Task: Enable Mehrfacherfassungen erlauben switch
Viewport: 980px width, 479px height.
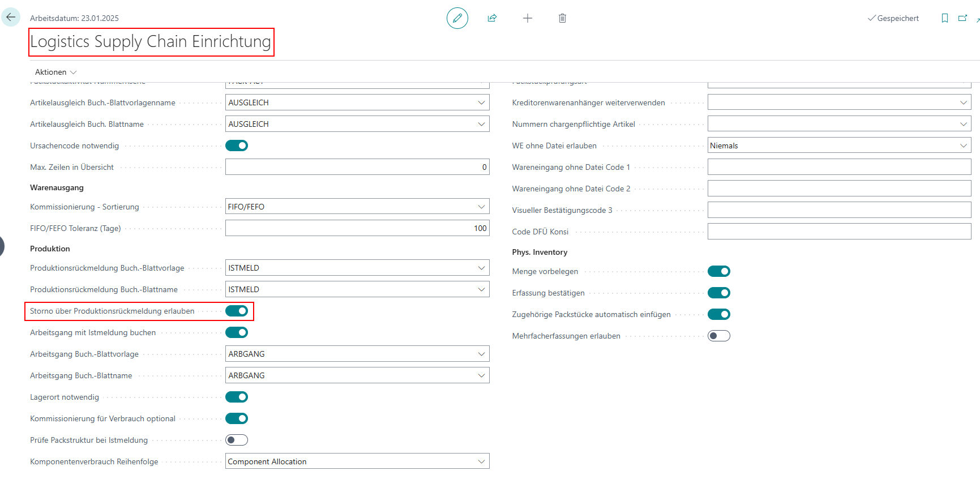Action: [x=718, y=336]
